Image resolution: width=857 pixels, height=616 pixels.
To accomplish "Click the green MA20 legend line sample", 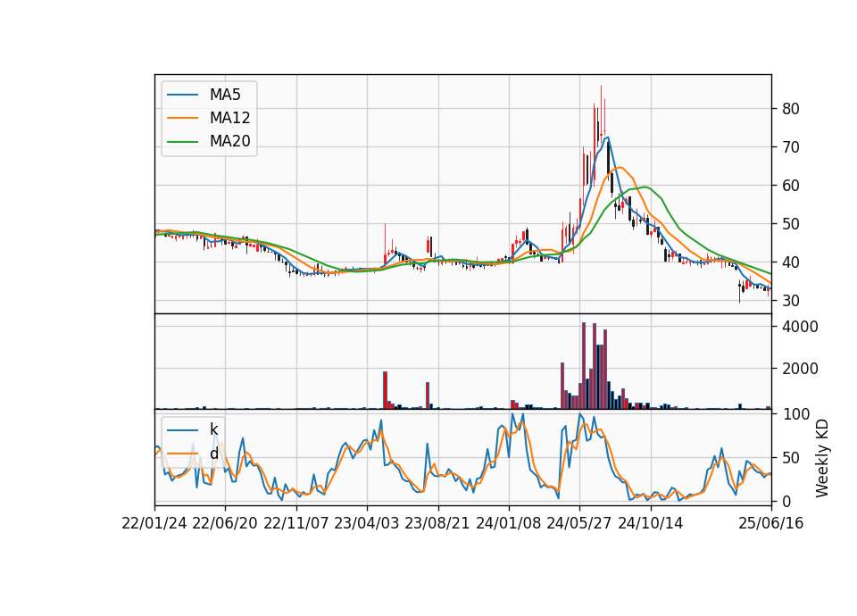I will tap(182, 142).
